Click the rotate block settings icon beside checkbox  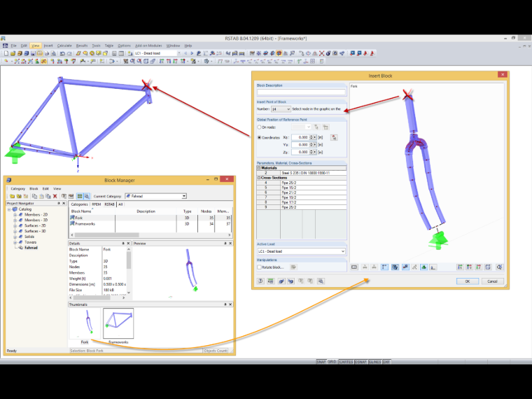pyautogui.click(x=293, y=267)
